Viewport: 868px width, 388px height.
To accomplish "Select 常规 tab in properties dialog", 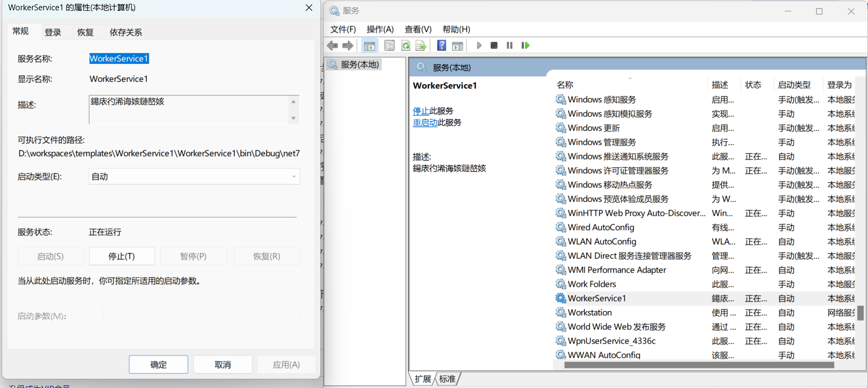I will coord(21,31).
